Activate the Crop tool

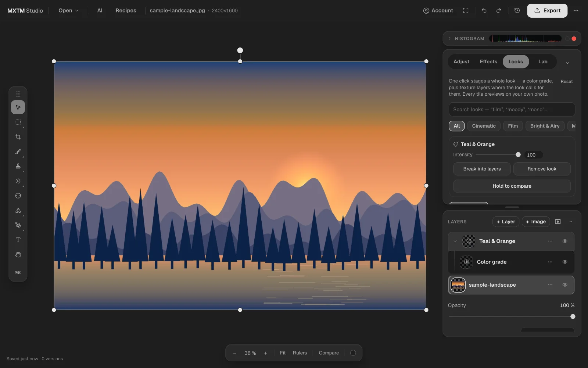18,137
